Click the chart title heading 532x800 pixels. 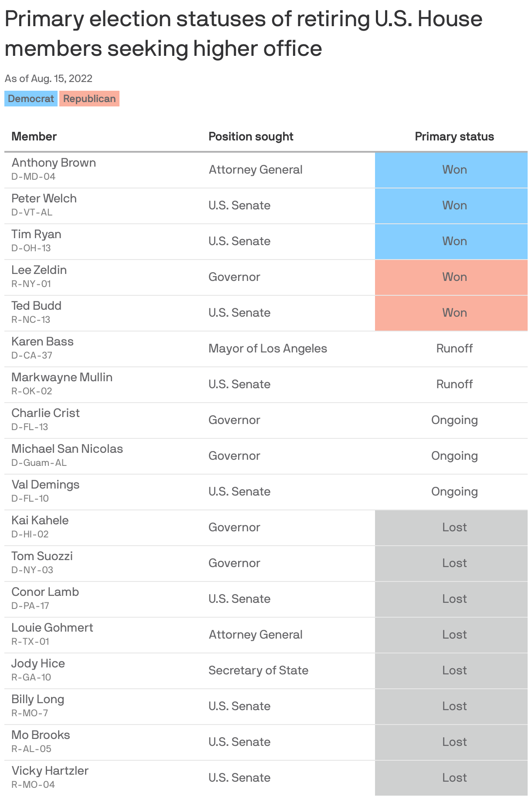(x=243, y=34)
